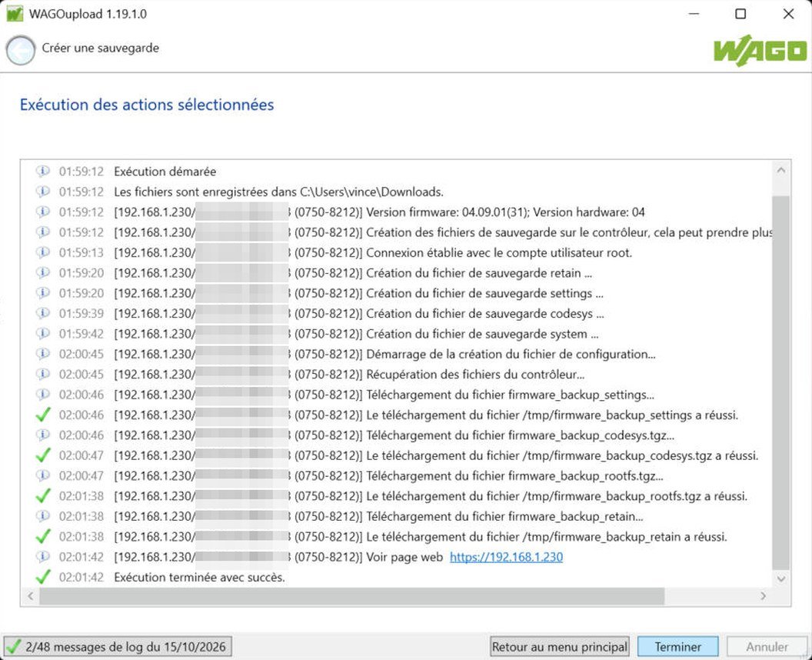The width and height of the screenshot is (812, 660).
Task: Click the '2/48 messages de log' status button
Action: point(118,646)
